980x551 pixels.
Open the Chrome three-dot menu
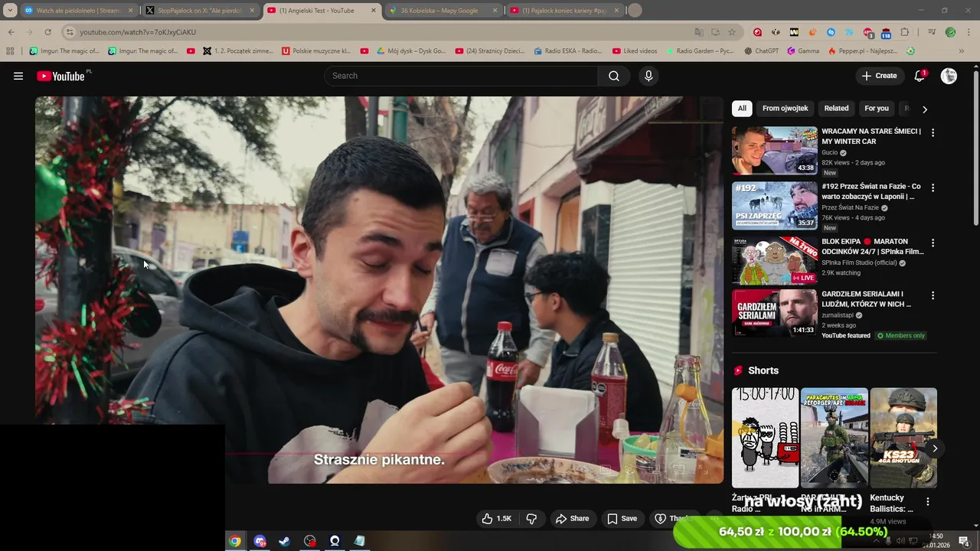(969, 32)
